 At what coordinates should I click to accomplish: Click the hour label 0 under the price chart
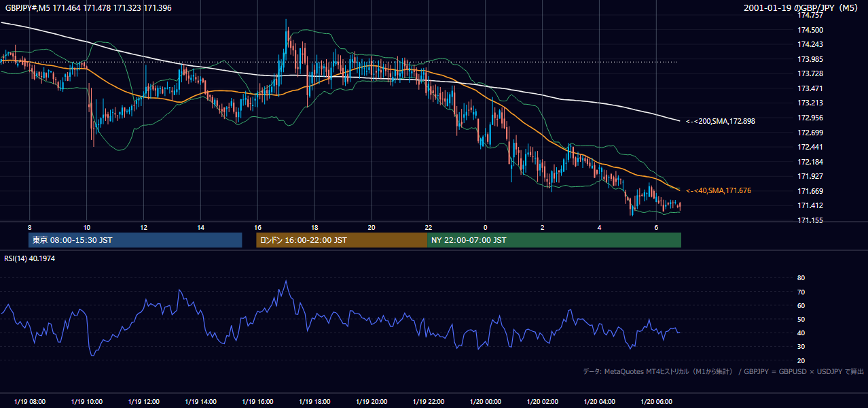tap(485, 226)
